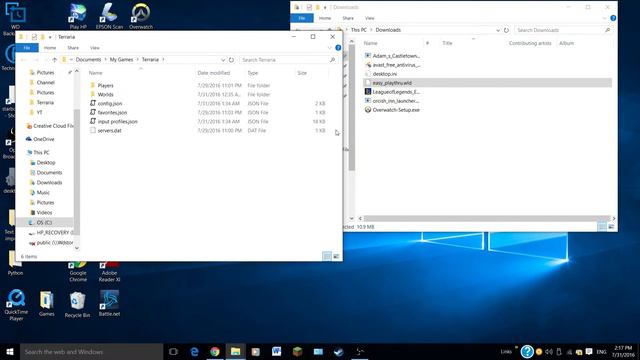Open the Overwatch desktop shortcut
The height and width of the screenshot is (360, 640).
coord(141,16)
